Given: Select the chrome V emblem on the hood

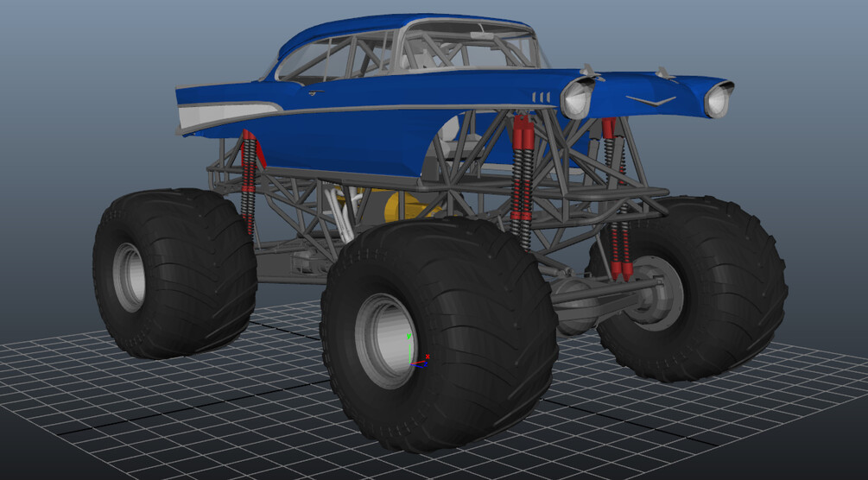Looking at the screenshot, I should tap(650, 100).
